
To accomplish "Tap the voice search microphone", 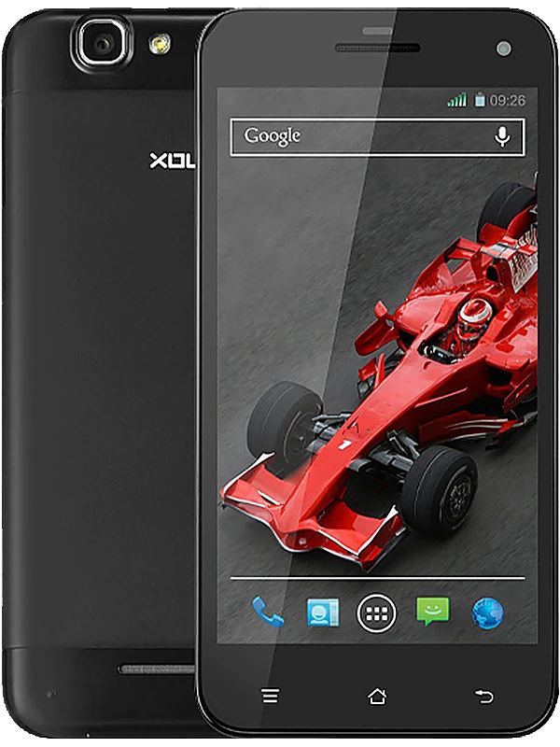I will (x=502, y=136).
